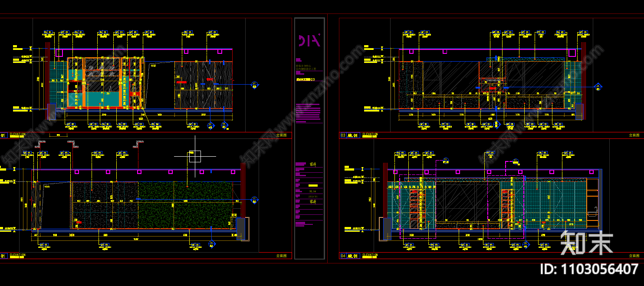Select the section marker right of the top-left elevation
The width and height of the screenshot is (644, 286).
point(254,85)
